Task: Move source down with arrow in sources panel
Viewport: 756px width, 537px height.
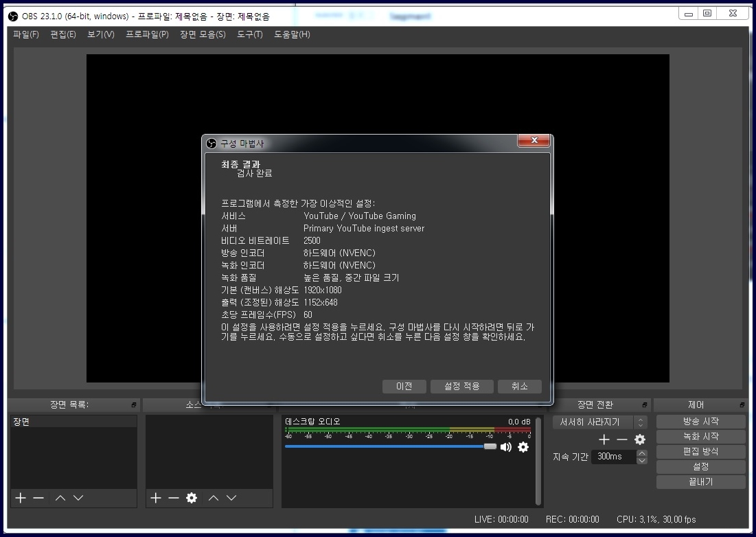Action: tap(231, 498)
